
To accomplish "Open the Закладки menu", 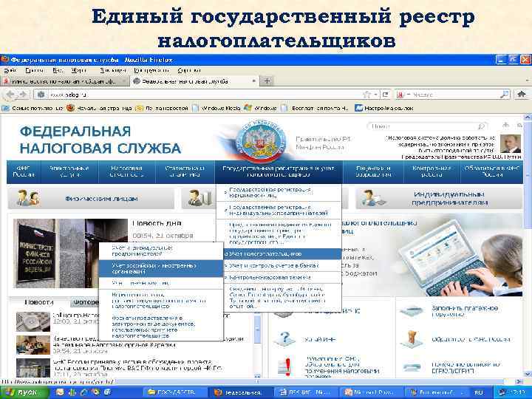I will coord(113,71).
